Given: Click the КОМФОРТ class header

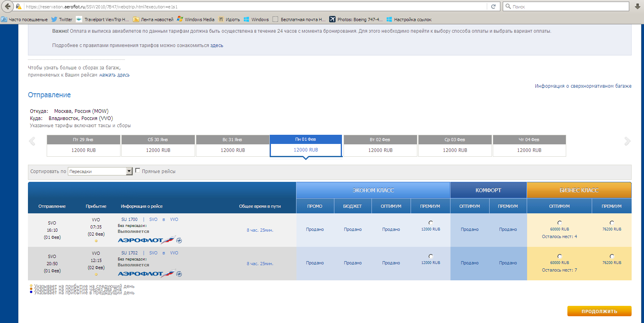Looking at the screenshot, I should point(488,190).
